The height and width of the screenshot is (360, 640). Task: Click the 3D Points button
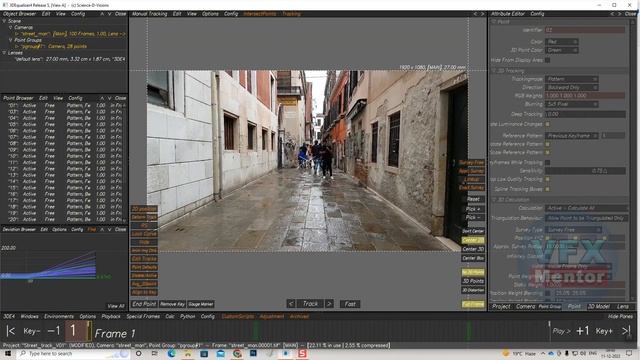pos(473,281)
